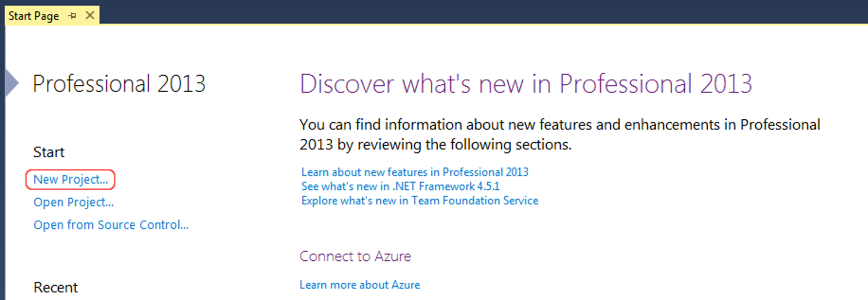Click the yellow line beneath the tab strip
This screenshot has width=868, height=300.
(x=474, y=24)
